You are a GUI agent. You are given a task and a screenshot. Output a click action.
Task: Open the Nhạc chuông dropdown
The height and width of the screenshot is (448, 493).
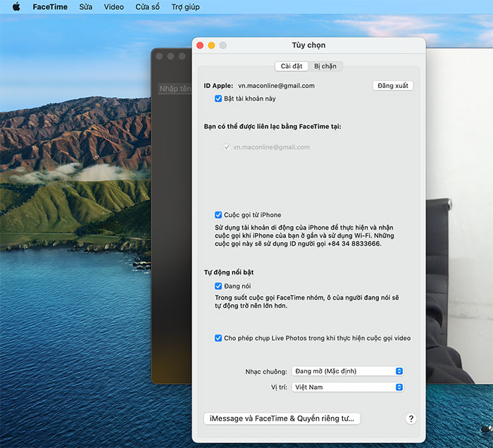click(x=347, y=371)
